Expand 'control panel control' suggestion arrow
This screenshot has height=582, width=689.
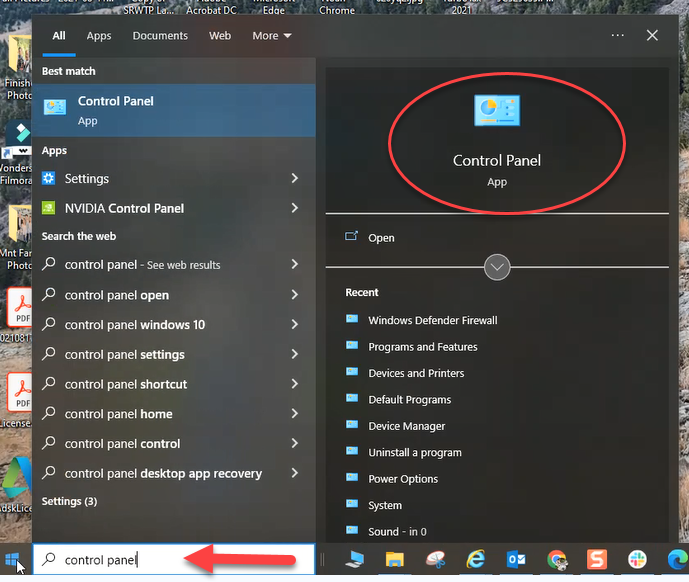click(x=294, y=443)
